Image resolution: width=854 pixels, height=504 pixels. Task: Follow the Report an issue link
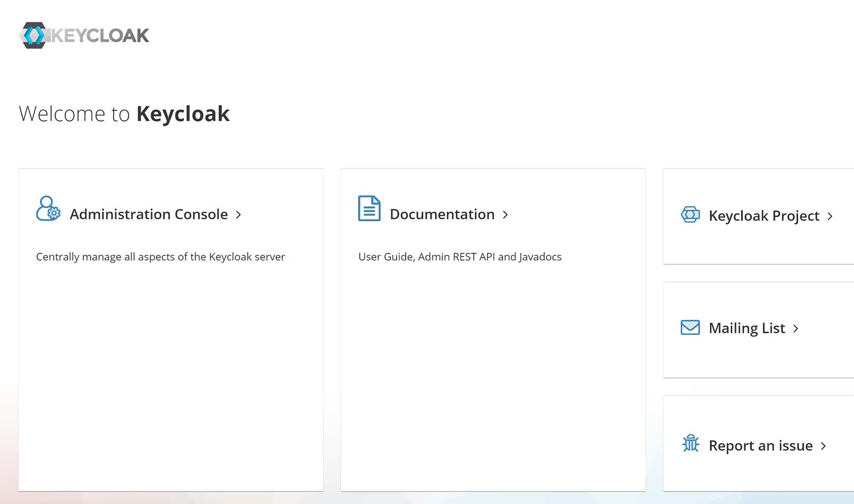[x=761, y=445]
